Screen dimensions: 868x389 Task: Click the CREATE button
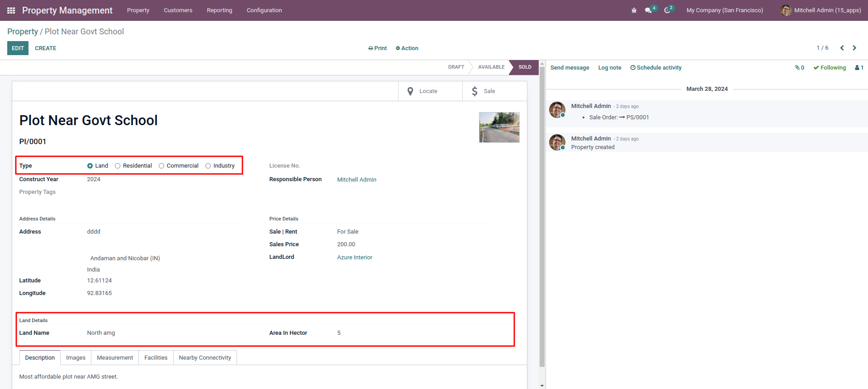(x=46, y=48)
